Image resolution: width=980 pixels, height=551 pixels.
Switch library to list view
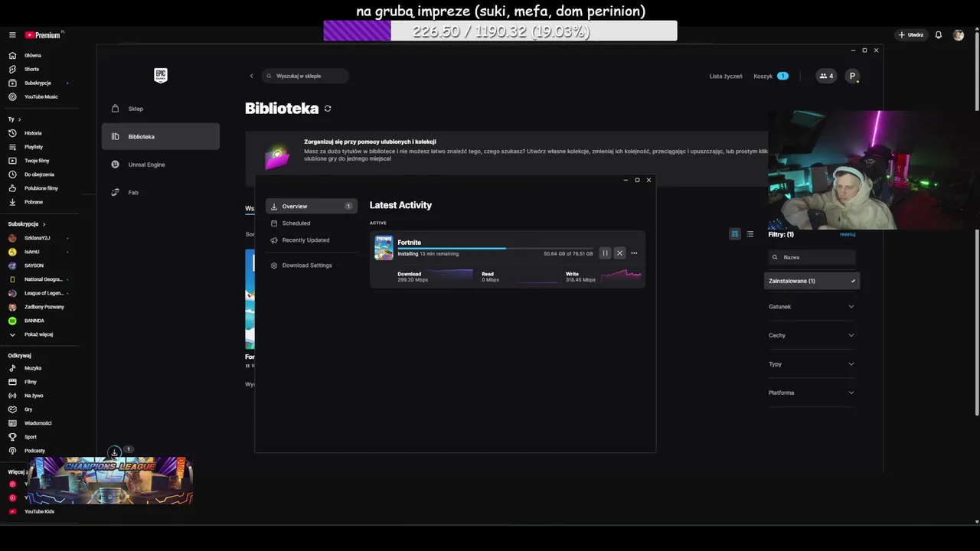click(750, 234)
